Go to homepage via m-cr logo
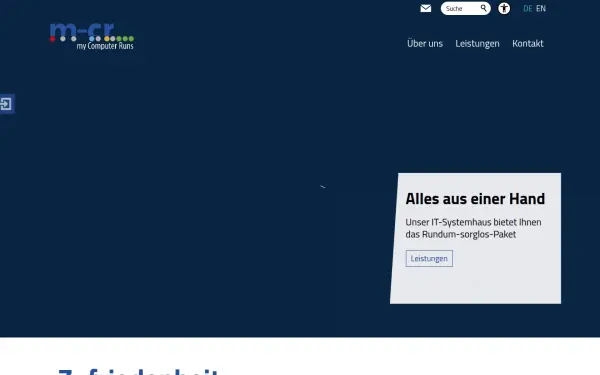Viewport: 600px width, 375px height. 92,36
